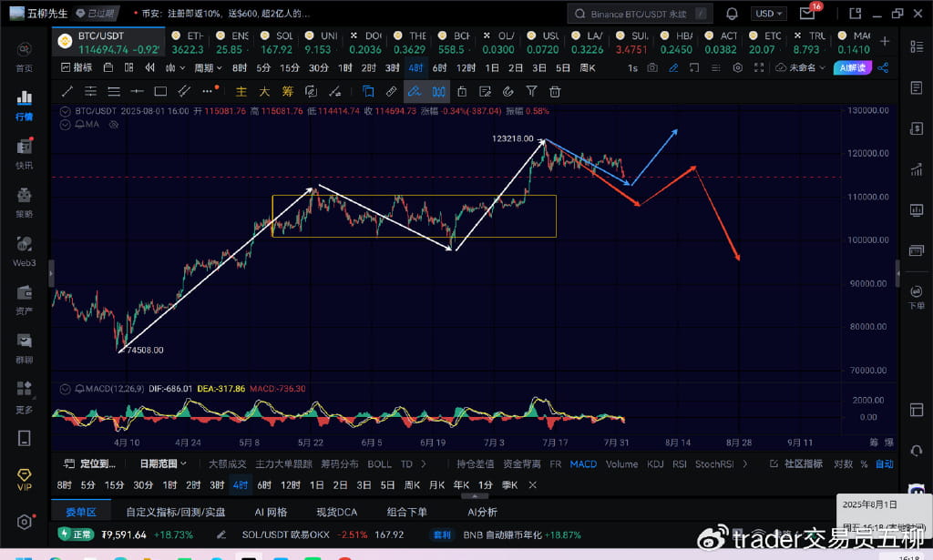Open the mail inbox with 16 badge
933x560 pixels.
[808, 13]
